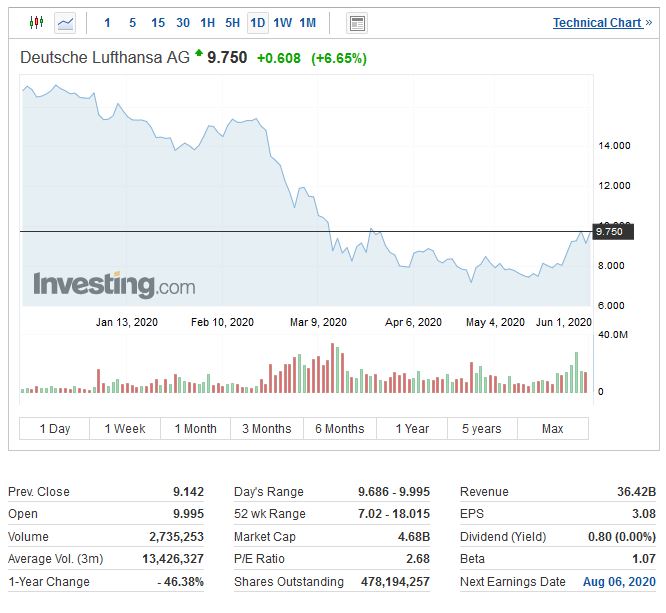This screenshot has width=666, height=613.
Task: Choose the 5H interval
Action: 232,23
